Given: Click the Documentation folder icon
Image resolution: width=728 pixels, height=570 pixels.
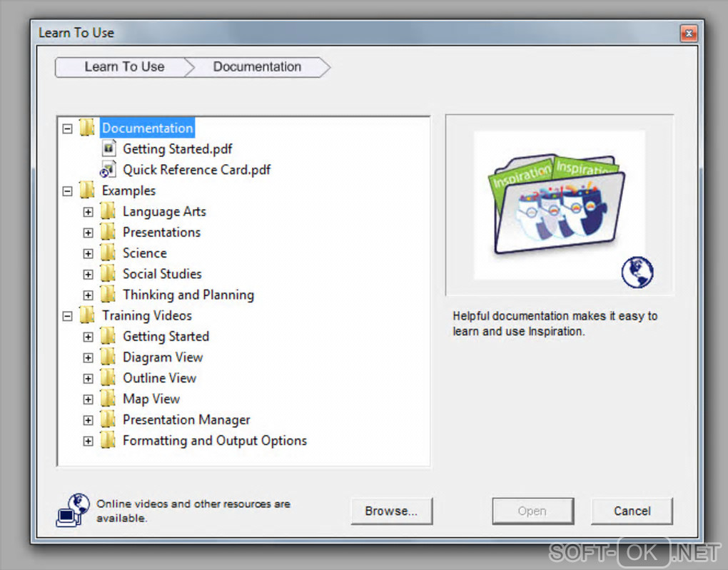Looking at the screenshot, I should tap(87, 128).
